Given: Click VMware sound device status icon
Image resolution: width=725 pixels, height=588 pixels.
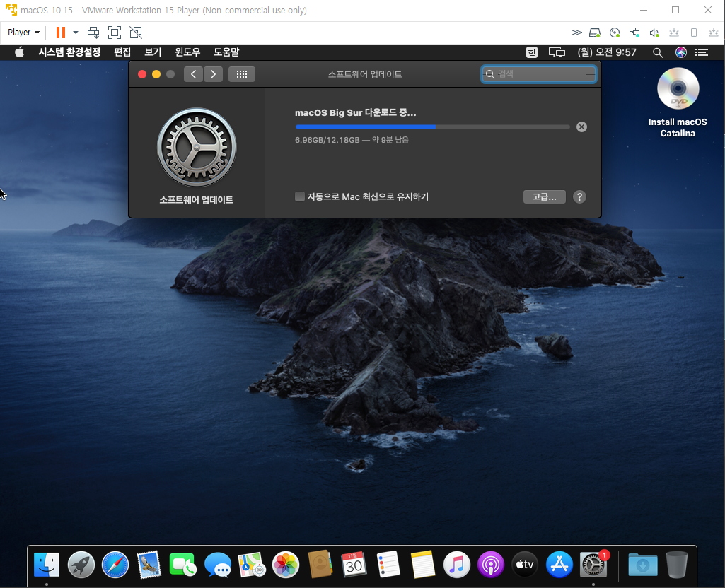Looking at the screenshot, I should (654, 33).
